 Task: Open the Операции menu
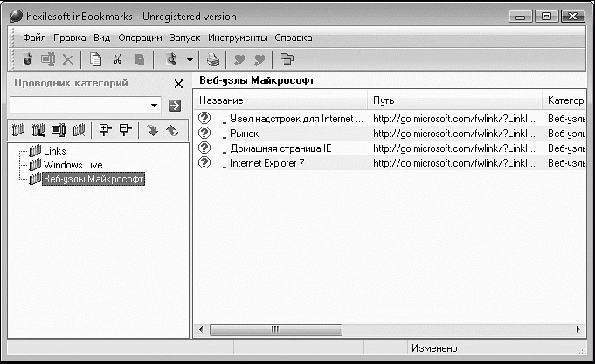pos(140,38)
